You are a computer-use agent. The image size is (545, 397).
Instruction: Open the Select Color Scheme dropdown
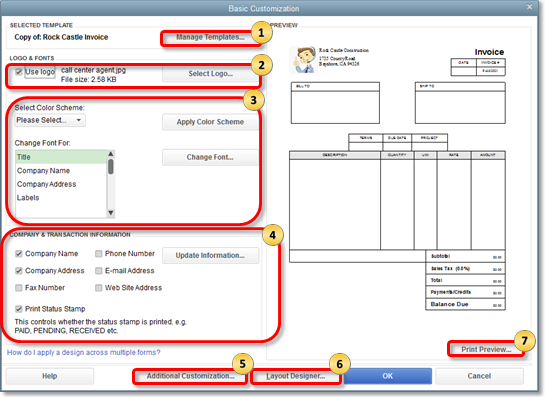coord(50,120)
